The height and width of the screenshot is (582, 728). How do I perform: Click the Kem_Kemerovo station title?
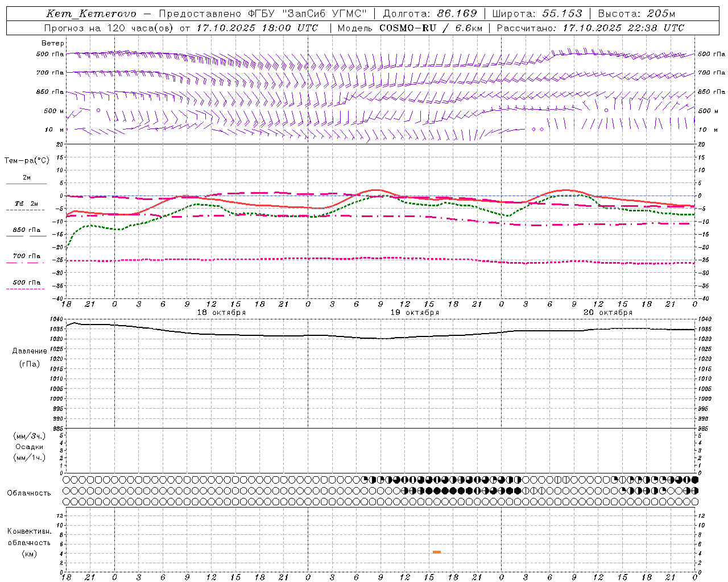(x=91, y=14)
